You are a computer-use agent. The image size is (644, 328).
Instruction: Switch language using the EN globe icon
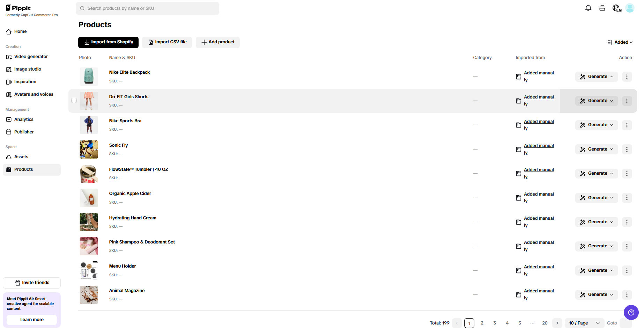(x=616, y=8)
